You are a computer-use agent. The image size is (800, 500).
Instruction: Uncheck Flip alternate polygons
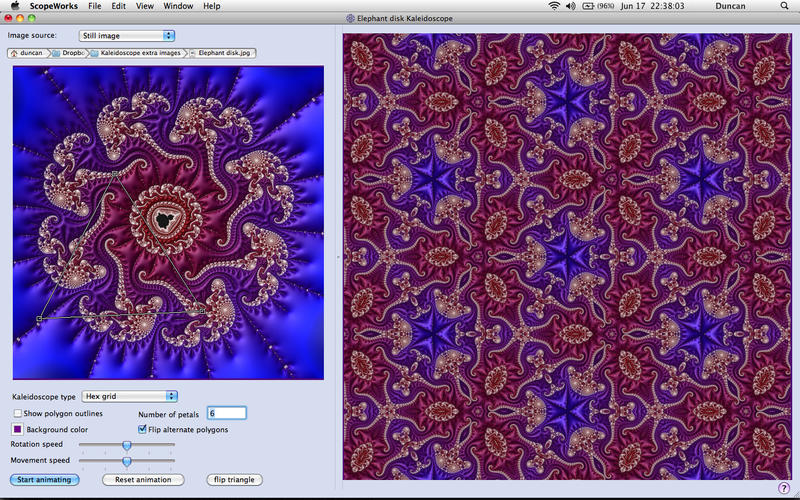[x=142, y=429]
